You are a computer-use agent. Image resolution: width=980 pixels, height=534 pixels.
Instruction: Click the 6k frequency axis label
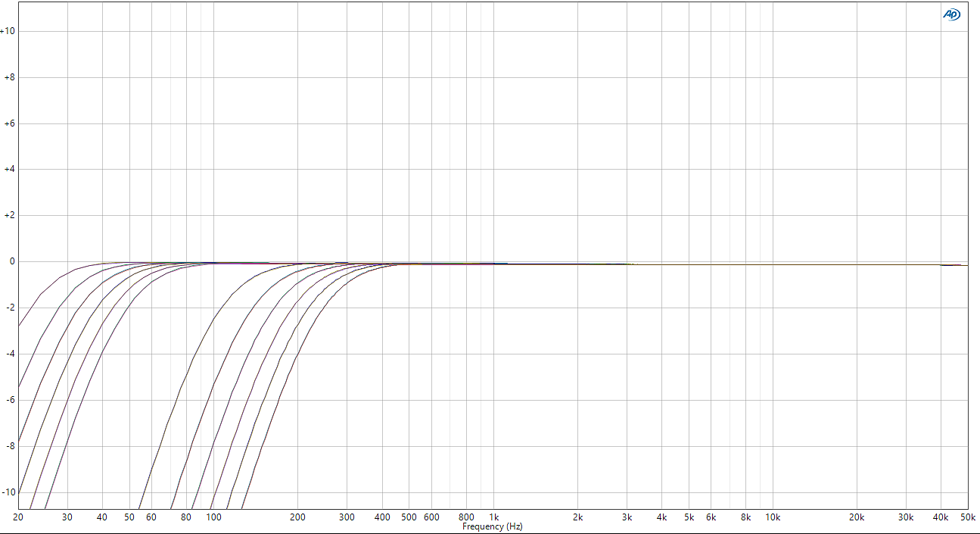click(x=711, y=517)
